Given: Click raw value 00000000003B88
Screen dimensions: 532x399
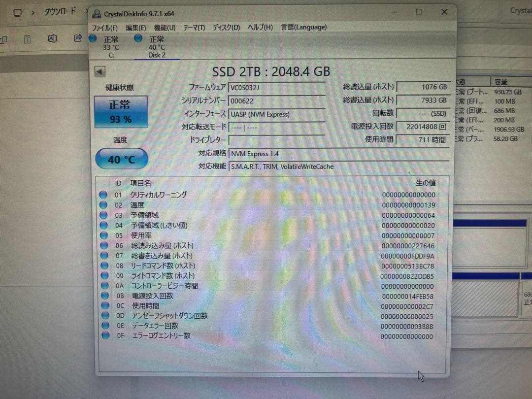Looking at the screenshot, I should click(407, 327).
